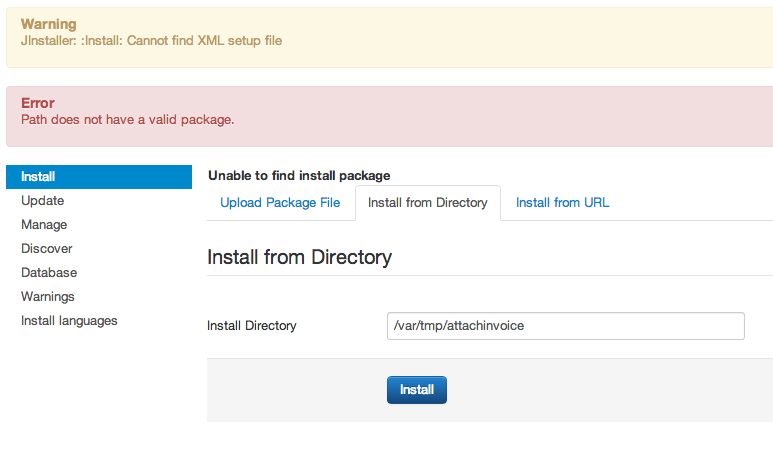
Task: Go to Install languages
Action: (x=69, y=321)
